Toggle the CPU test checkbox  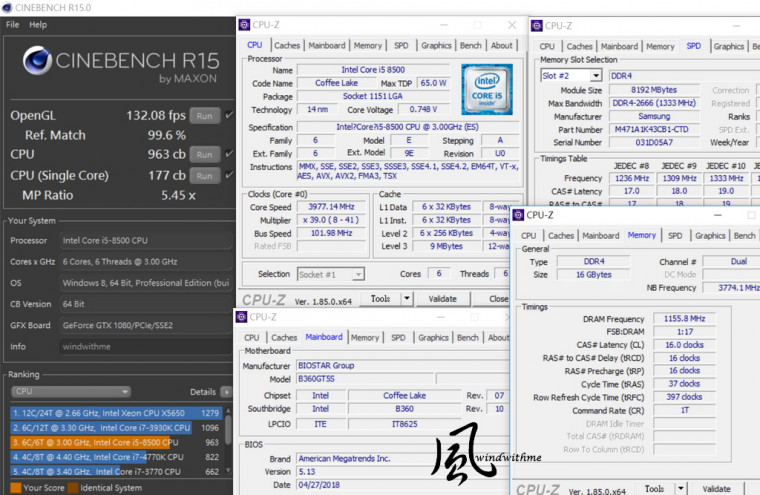pos(229,154)
